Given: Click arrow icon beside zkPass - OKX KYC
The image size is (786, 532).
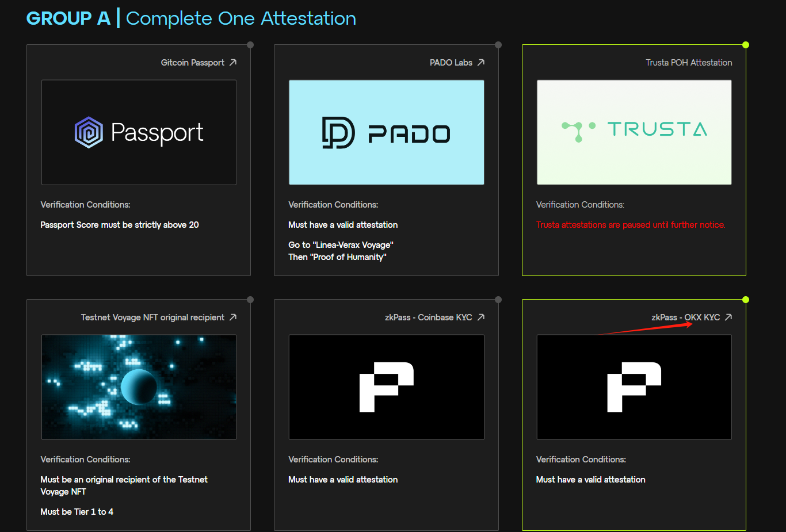Looking at the screenshot, I should pyautogui.click(x=728, y=317).
